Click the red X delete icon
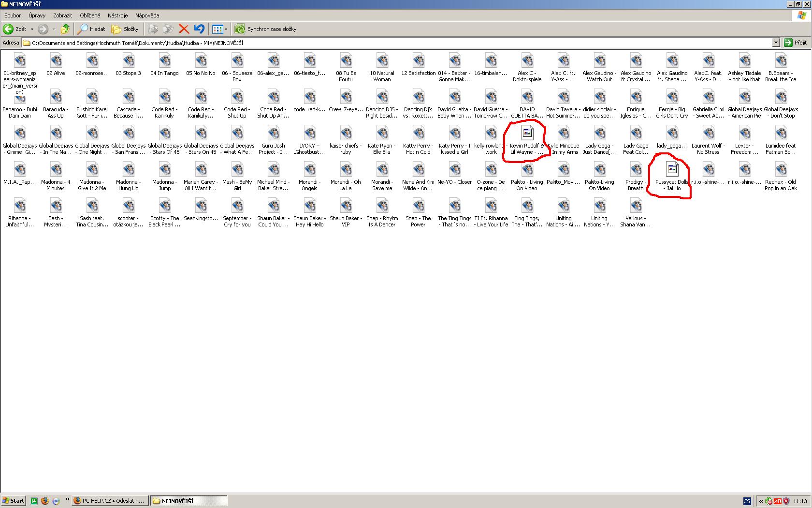 [x=184, y=29]
